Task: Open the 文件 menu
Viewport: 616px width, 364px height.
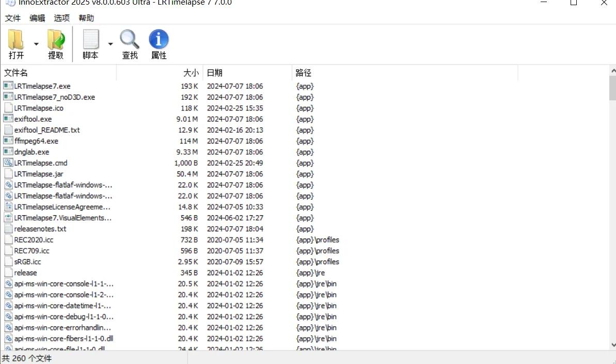Action: (x=12, y=18)
